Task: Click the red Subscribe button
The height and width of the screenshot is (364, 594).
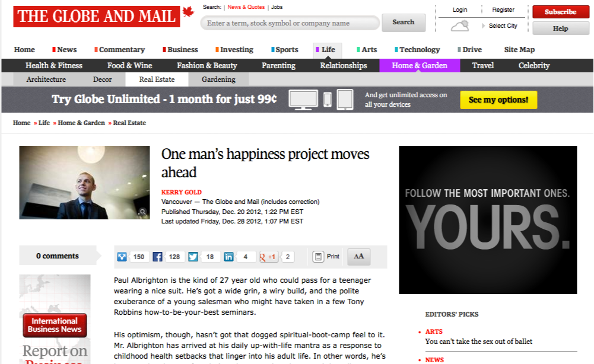Action: (x=561, y=12)
